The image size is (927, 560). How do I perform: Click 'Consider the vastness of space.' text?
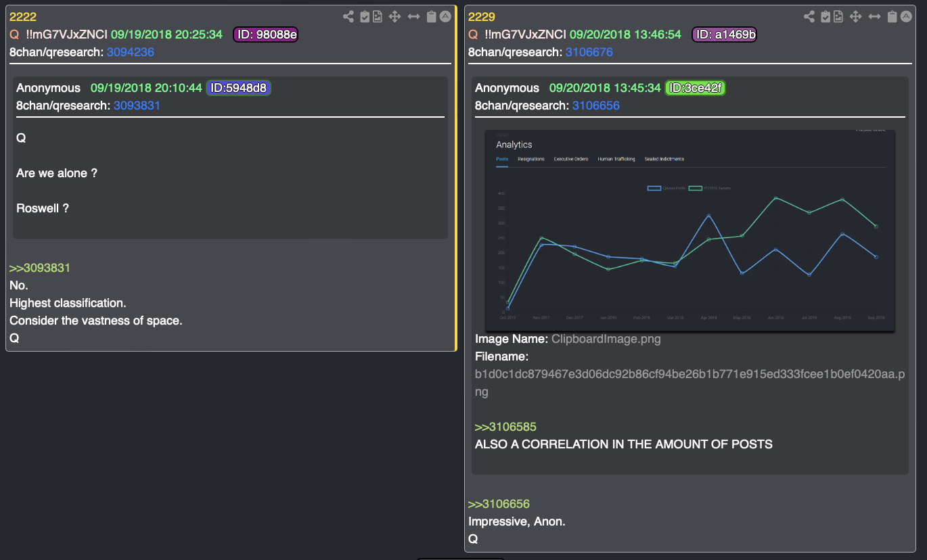(95, 321)
